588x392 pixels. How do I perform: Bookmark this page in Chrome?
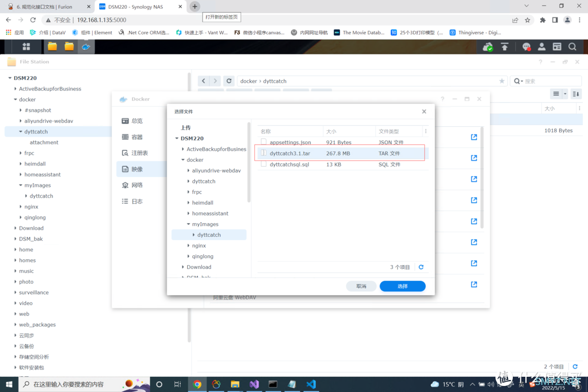528,20
